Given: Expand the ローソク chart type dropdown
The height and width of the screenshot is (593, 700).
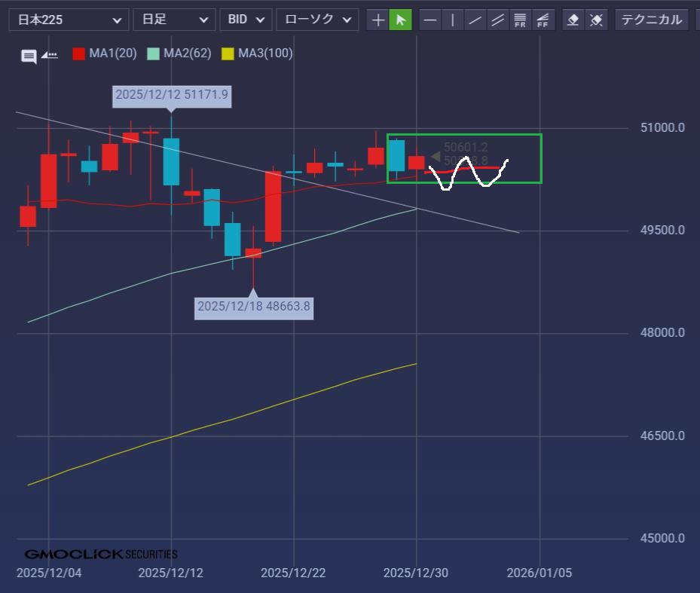Looking at the screenshot, I should tap(316, 20).
